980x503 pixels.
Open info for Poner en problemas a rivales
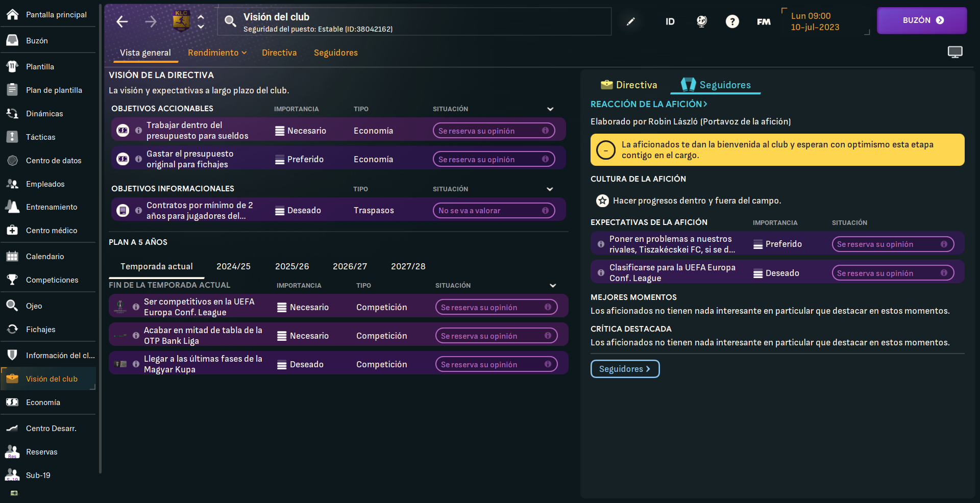click(x=601, y=244)
